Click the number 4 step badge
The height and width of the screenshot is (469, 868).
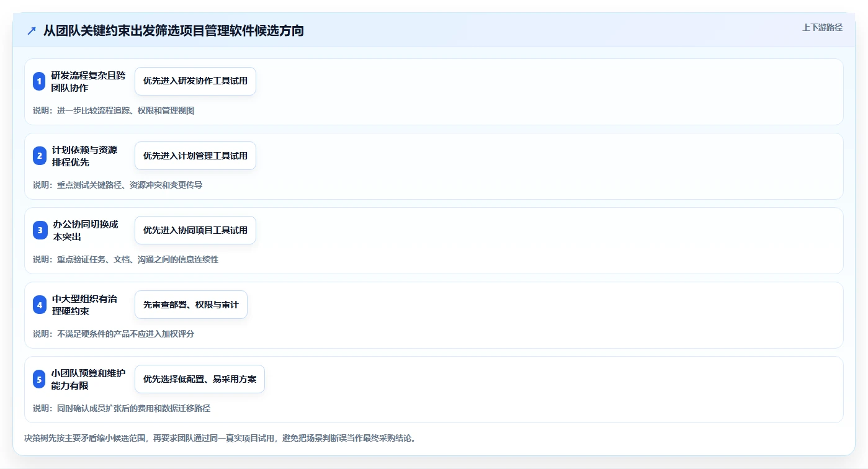[x=39, y=305]
